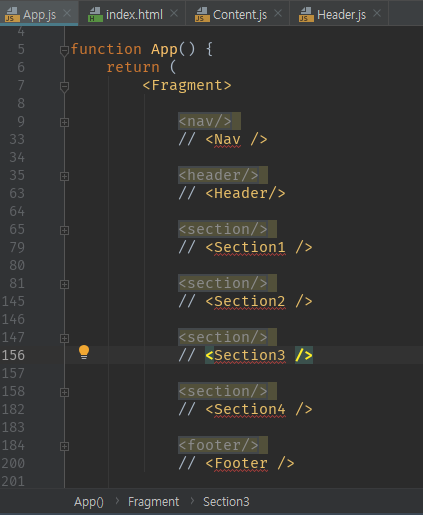
Task: Click the commented <Section4 /> text
Action: (259, 409)
